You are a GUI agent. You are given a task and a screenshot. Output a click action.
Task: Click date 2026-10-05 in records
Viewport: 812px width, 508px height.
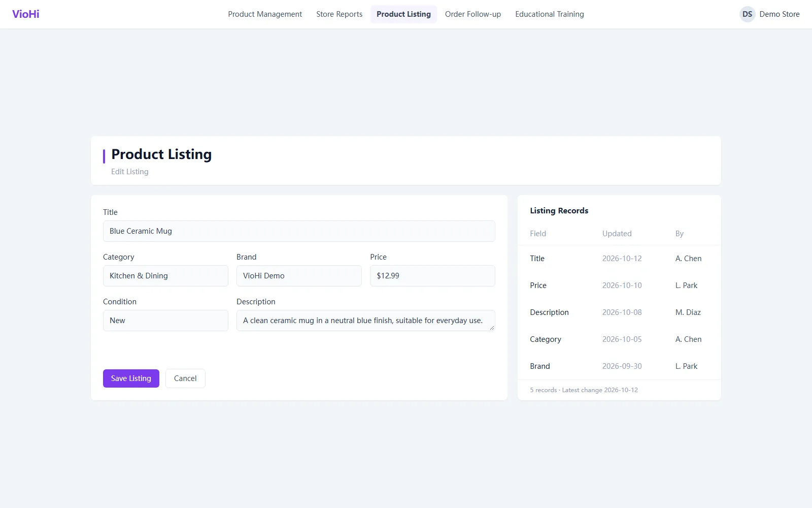click(x=622, y=339)
